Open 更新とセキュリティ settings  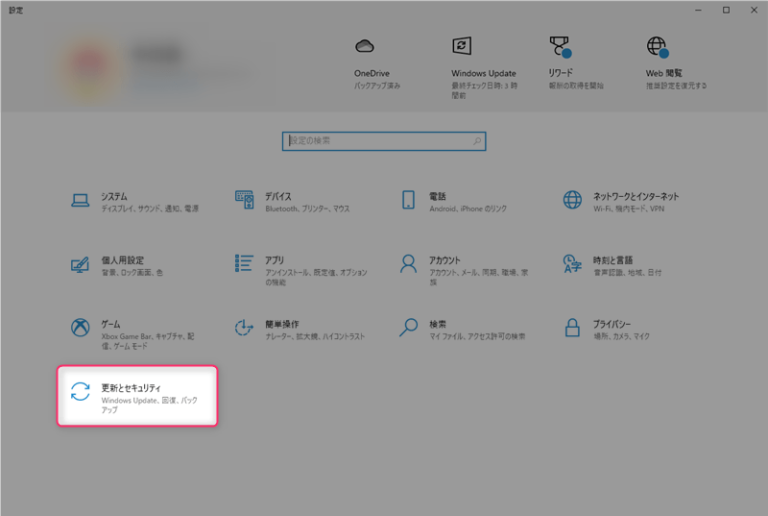click(137, 396)
